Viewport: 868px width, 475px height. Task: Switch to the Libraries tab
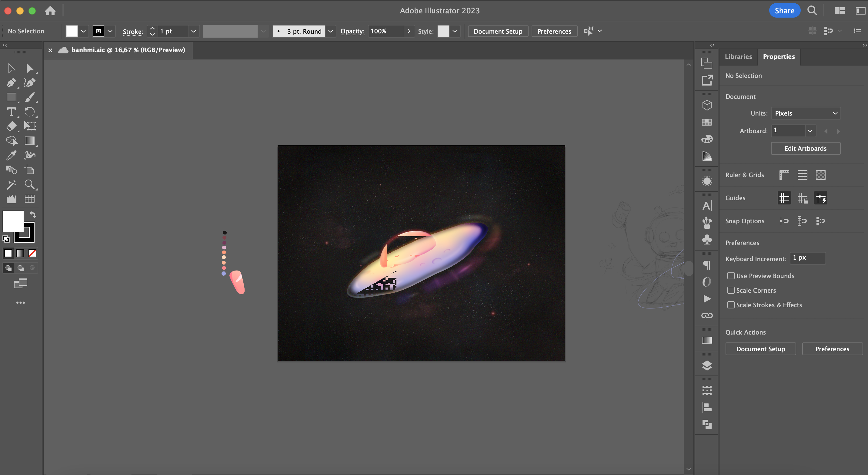point(738,57)
